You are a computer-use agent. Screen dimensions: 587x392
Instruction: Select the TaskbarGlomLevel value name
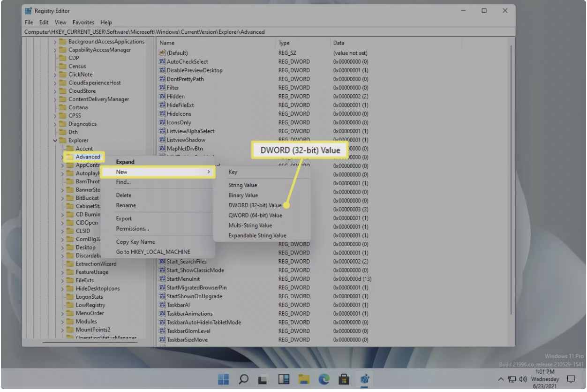click(188, 331)
